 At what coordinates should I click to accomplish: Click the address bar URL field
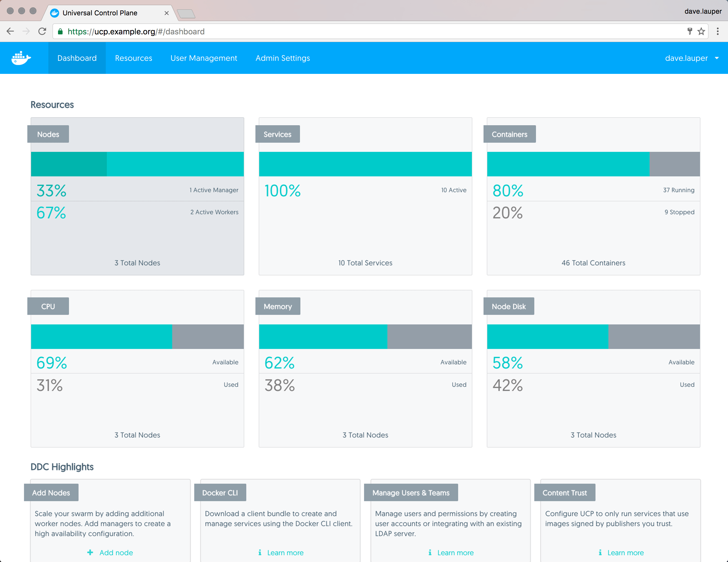tap(333, 31)
